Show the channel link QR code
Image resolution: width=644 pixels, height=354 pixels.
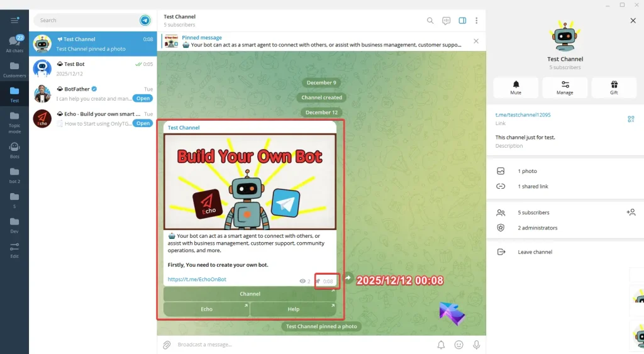(631, 119)
